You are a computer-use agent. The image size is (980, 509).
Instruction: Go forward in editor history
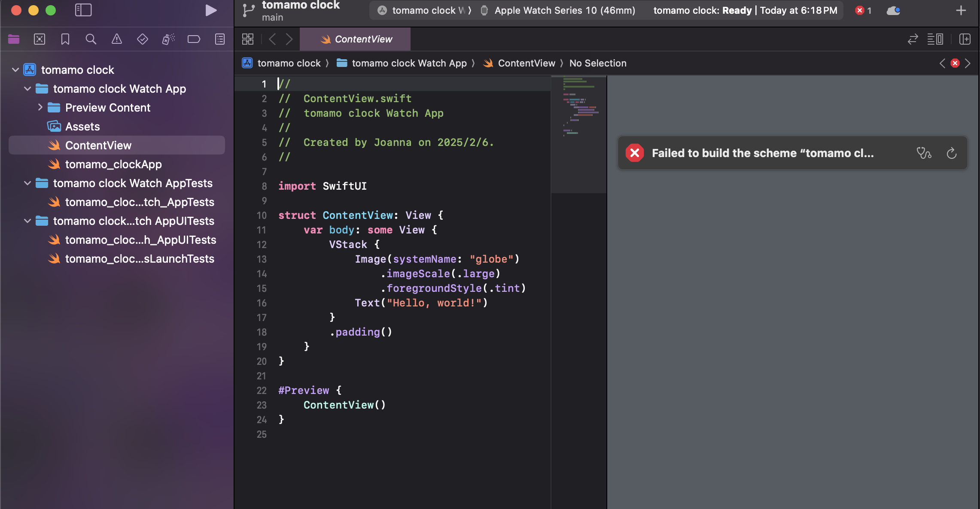(x=289, y=39)
